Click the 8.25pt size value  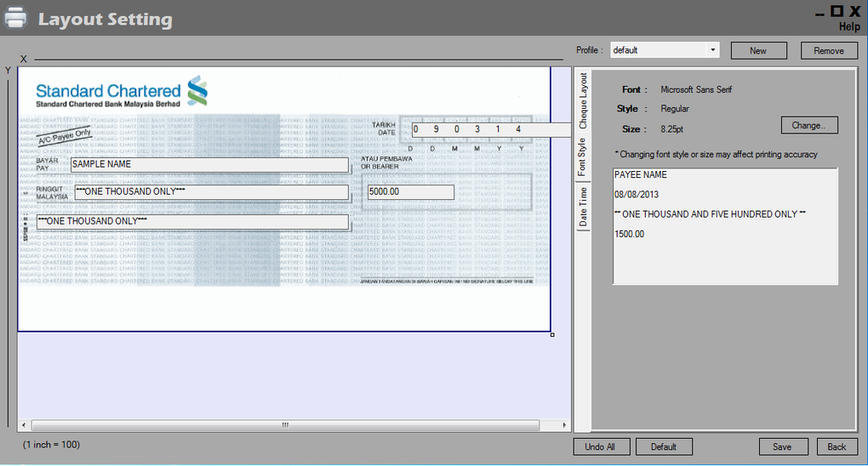(672, 129)
